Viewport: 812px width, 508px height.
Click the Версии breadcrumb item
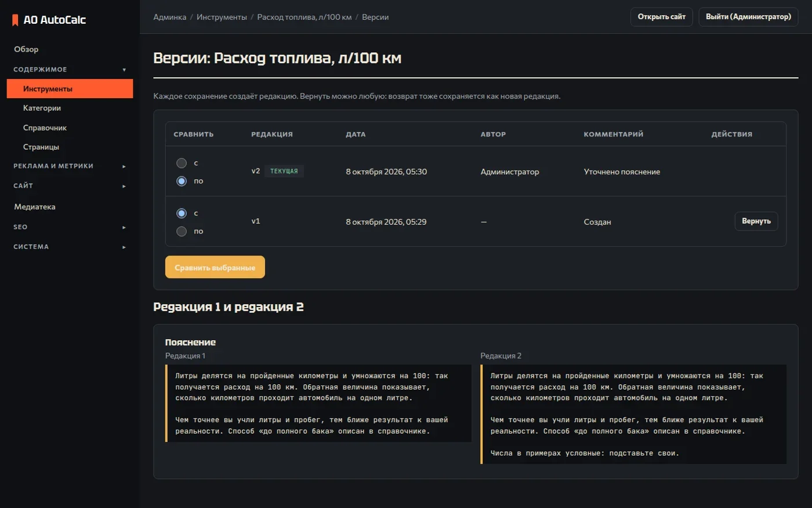click(375, 17)
